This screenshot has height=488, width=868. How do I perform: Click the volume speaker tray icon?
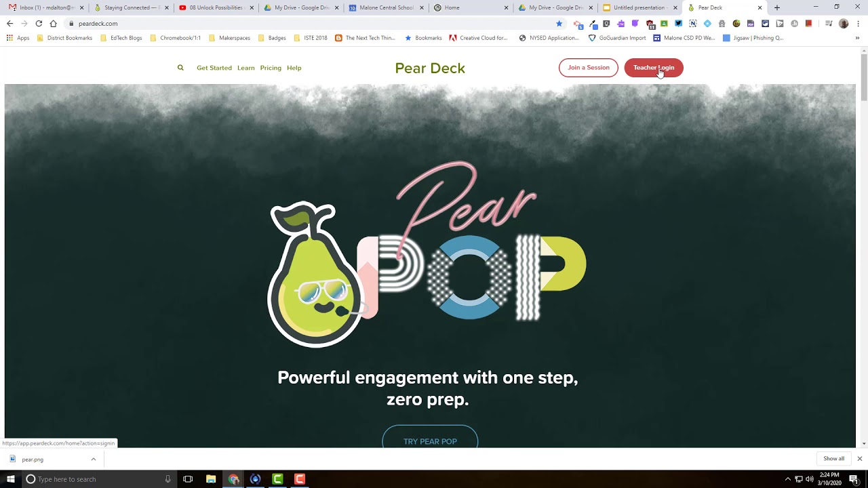tap(810, 479)
